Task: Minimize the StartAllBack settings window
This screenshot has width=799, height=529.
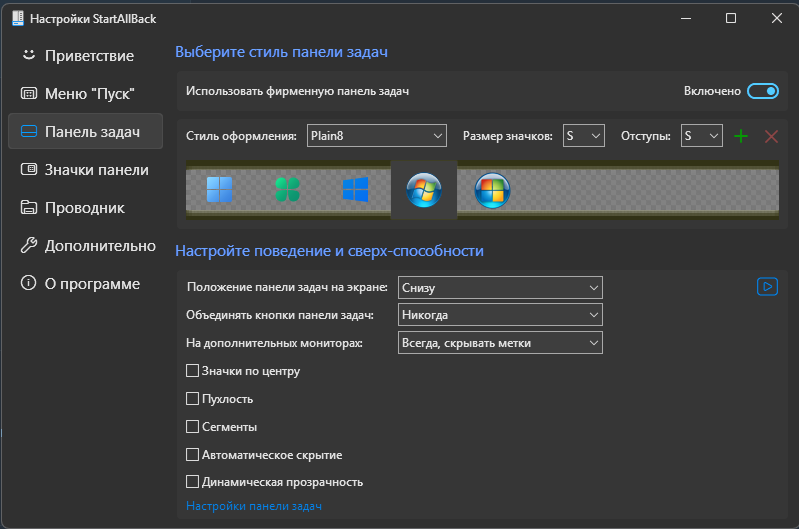Action: click(x=686, y=18)
